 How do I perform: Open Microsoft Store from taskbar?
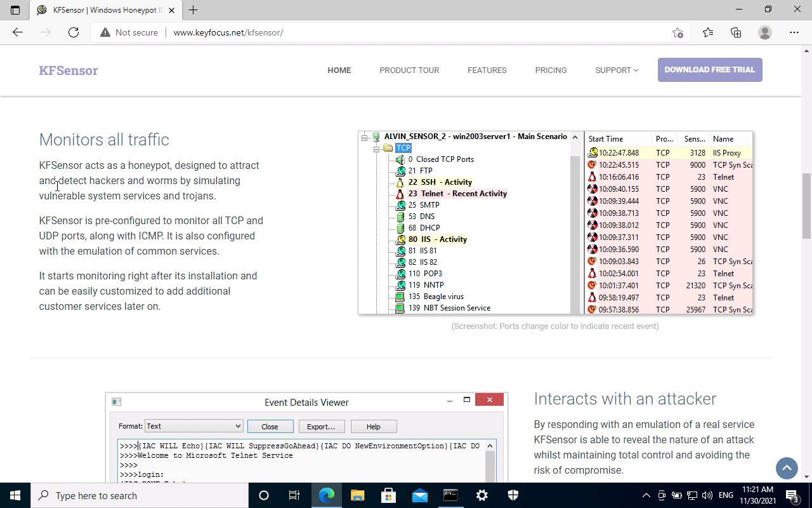(388, 495)
